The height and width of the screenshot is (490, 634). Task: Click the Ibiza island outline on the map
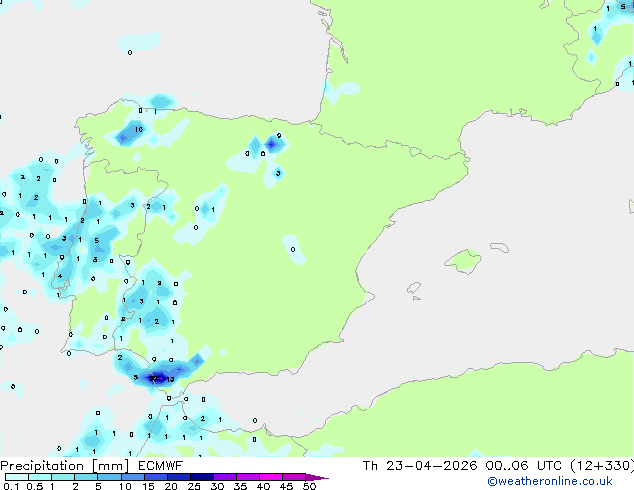click(x=414, y=288)
